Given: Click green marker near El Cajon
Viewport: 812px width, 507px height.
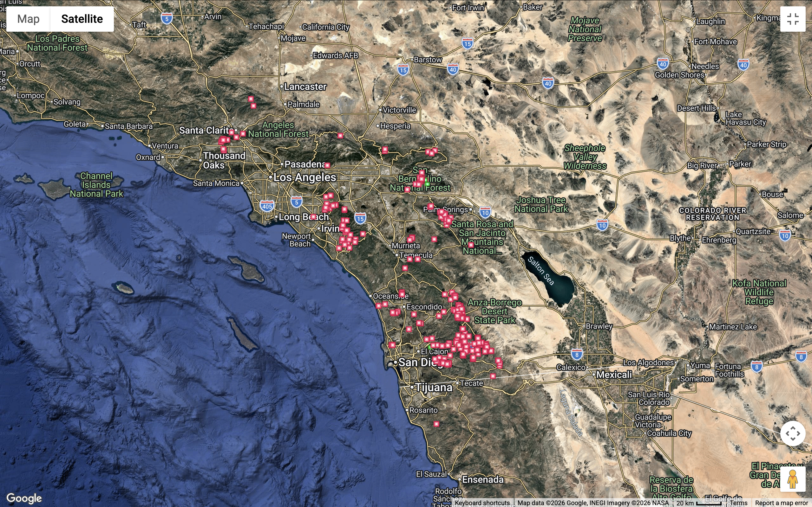Looking at the screenshot, I should click(x=429, y=347).
